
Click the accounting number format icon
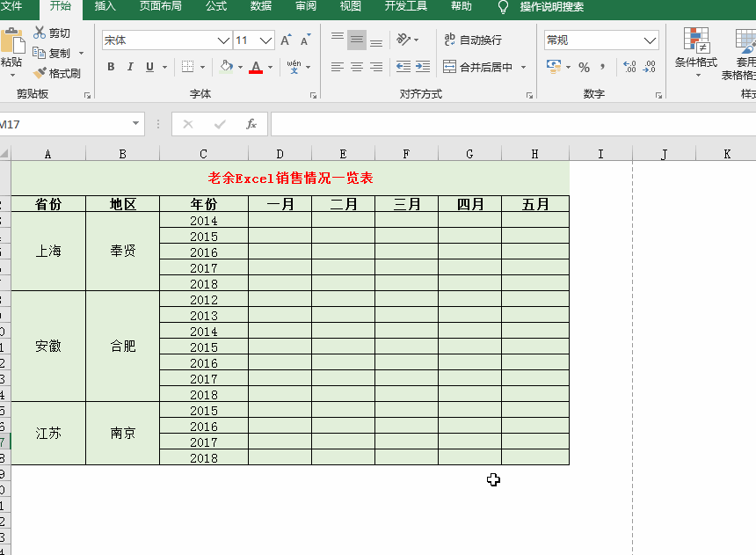(554, 67)
